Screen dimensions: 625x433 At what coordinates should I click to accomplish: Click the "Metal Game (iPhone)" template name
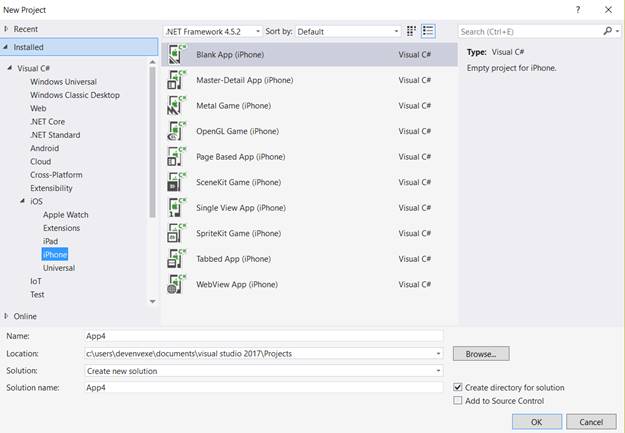click(234, 106)
